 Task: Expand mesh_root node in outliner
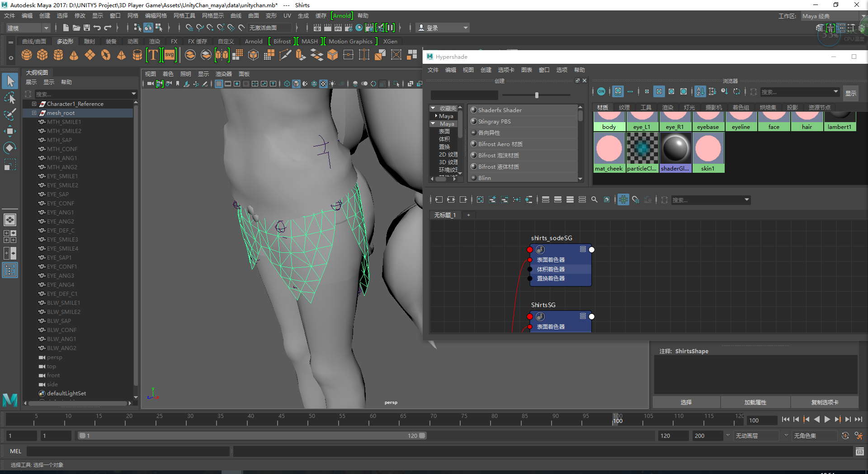[34, 113]
